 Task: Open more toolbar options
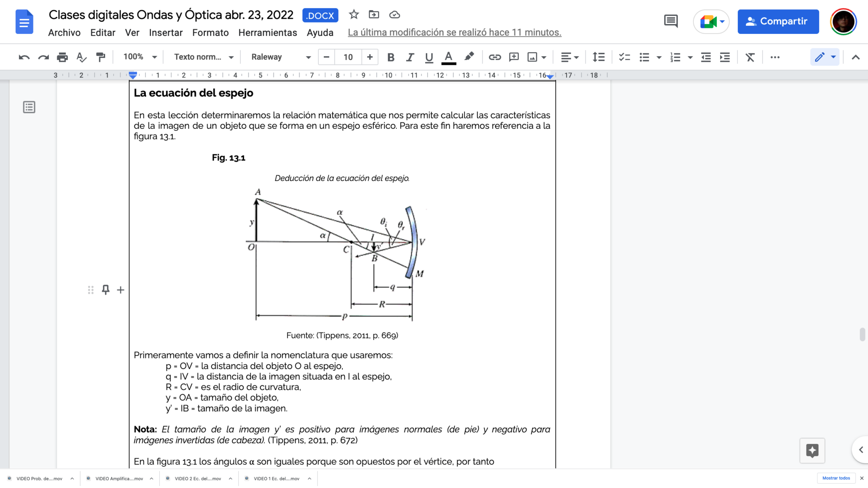[x=775, y=57]
